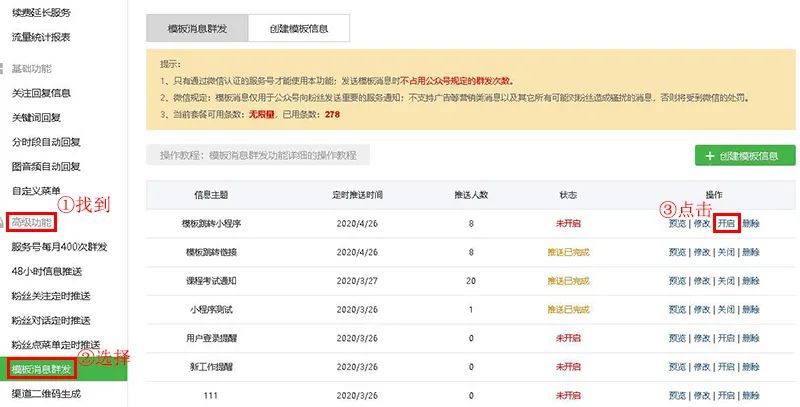Preview the 课程考试通知 template
Viewport: 800px width, 407px height.
[677, 281]
